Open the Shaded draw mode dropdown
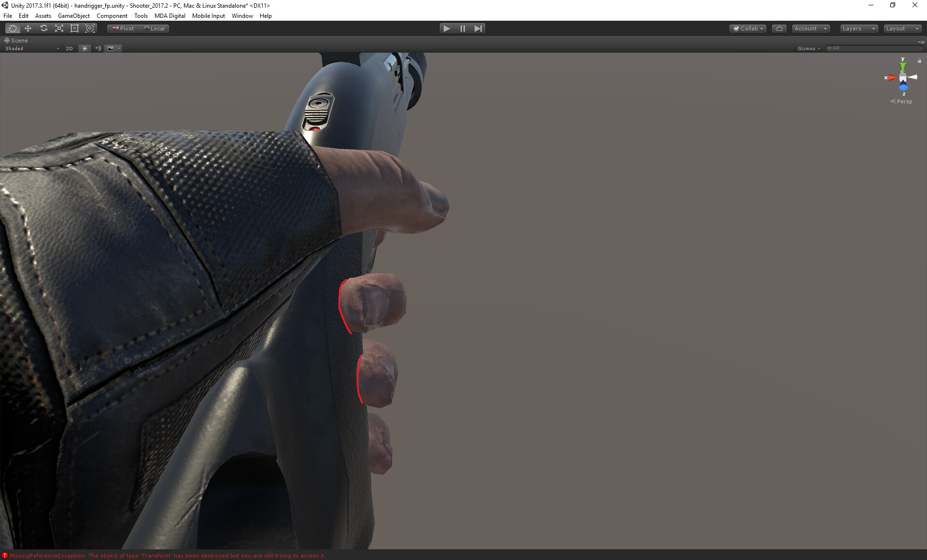The width and height of the screenshot is (927, 560). (x=31, y=48)
